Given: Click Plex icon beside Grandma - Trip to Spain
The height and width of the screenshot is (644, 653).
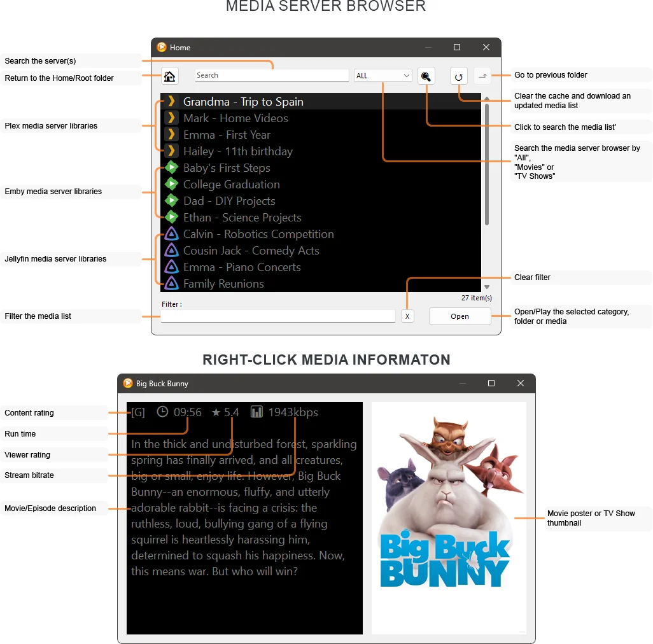Looking at the screenshot, I should point(171,101).
